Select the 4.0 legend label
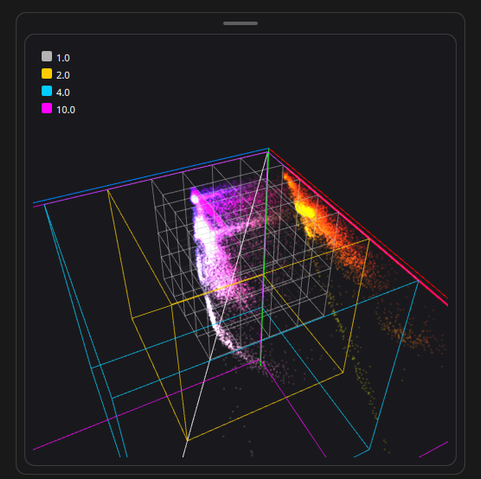 [63, 93]
